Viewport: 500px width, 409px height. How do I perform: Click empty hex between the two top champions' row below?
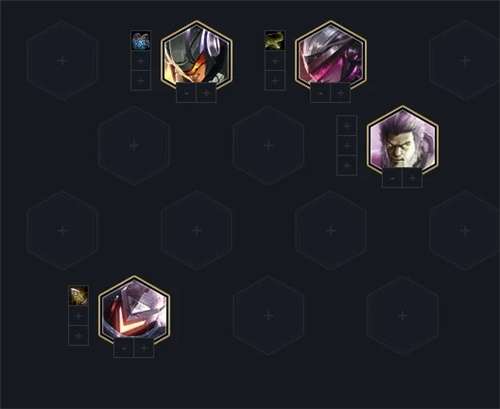pos(268,146)
